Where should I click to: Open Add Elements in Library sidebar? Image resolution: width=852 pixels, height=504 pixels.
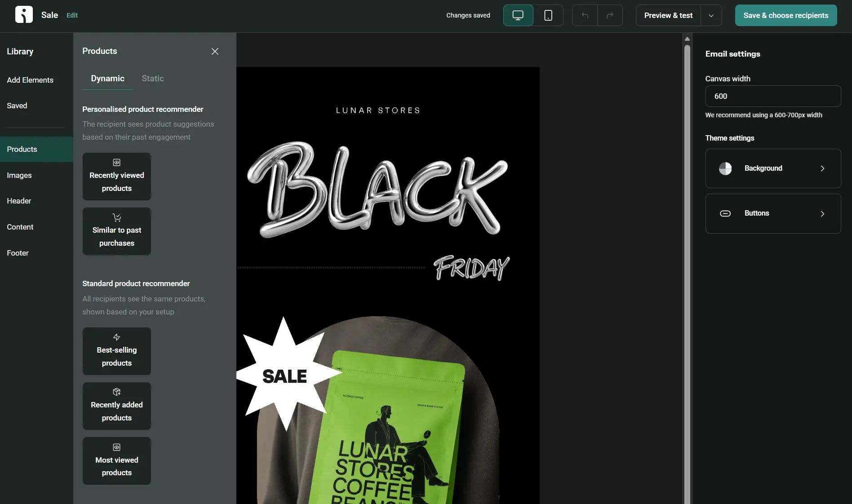pyautogui.click(x=30, y=80)
